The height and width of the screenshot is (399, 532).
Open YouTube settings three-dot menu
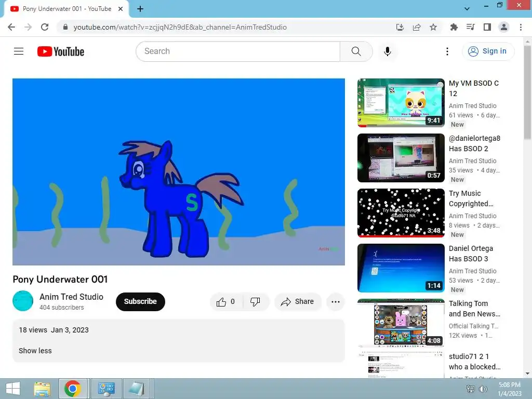click(x=447, y=51)
